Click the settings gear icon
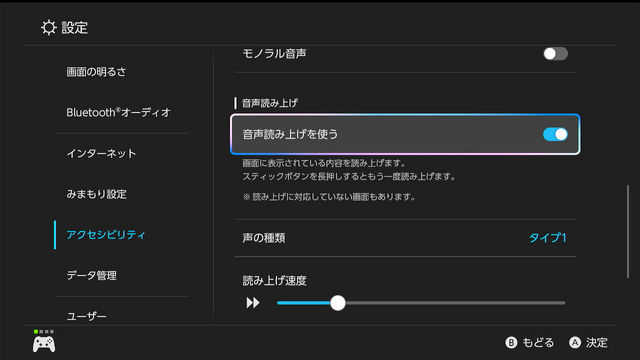 click(x=49, y=27)
